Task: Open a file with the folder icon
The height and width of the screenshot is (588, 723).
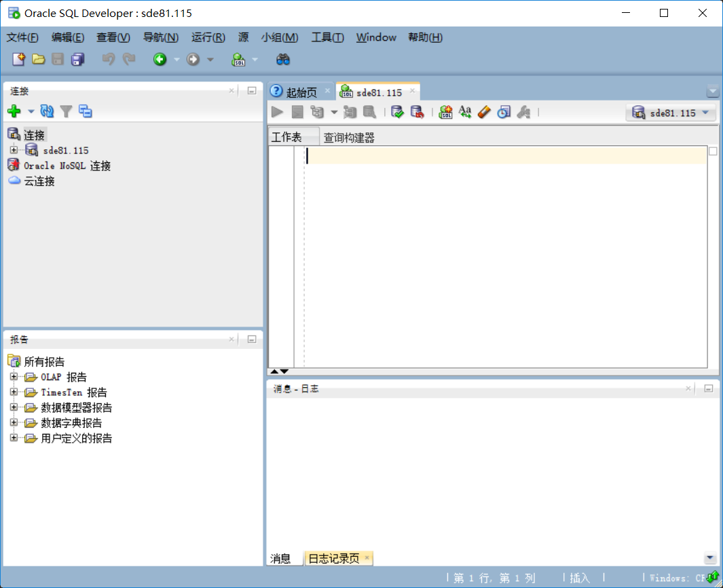Action: (x=38, y=59)
